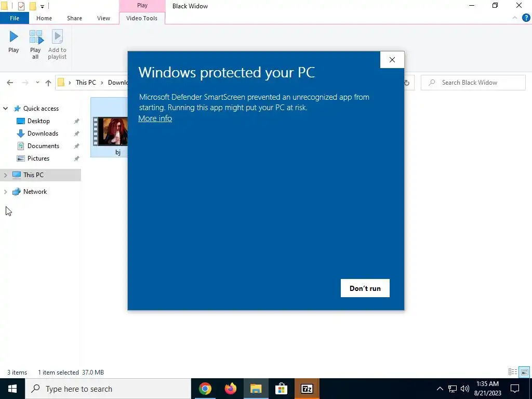Open 7-Zip from the taskbar
This screenshot has width=532, height=399.
[x=307, y=389]
